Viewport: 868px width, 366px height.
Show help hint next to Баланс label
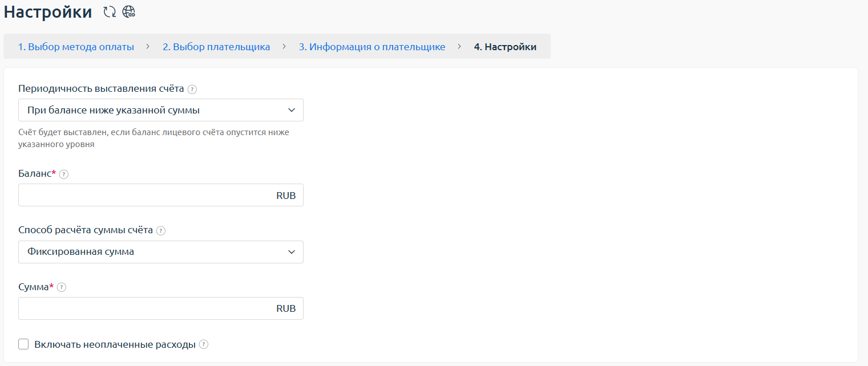[64, 174]
